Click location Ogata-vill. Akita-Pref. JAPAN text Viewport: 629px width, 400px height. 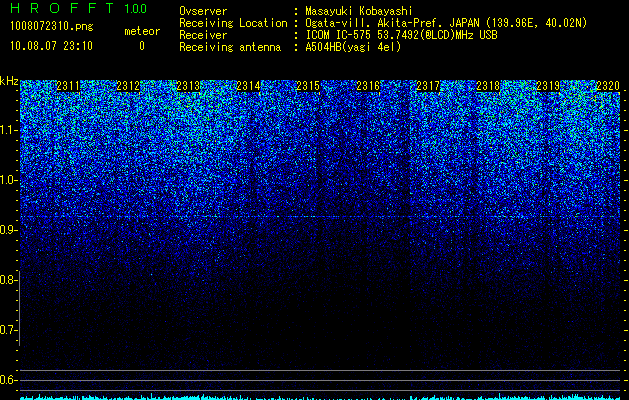(x=392, y=23)
